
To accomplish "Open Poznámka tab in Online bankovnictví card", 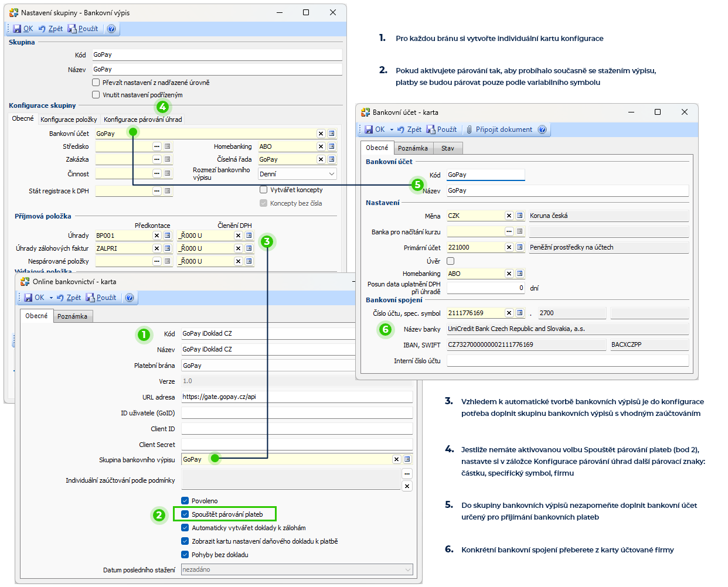I will [x=73, y=316].
